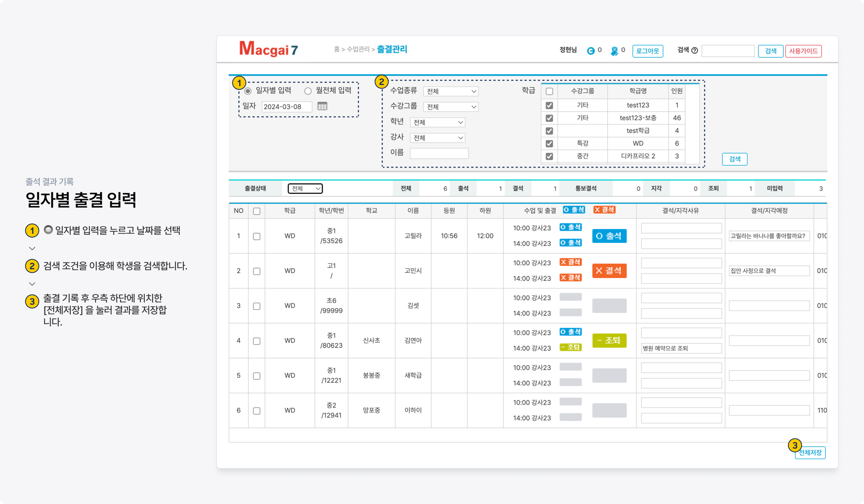864x504 pixels.
Task: Click the 이름 search input field
Action: click(439, 153)
